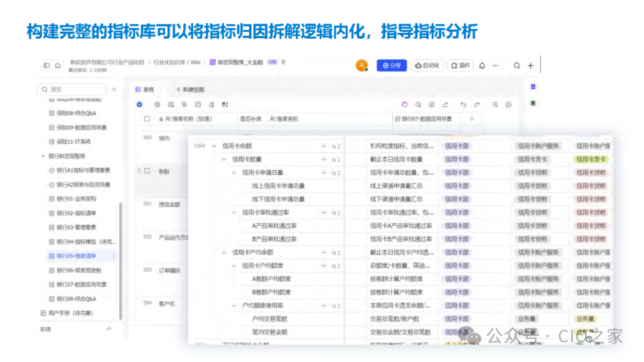The image size is (644, 362).
Task: Collapse the 信用卡户均额度 row
Action: (234, 266)
